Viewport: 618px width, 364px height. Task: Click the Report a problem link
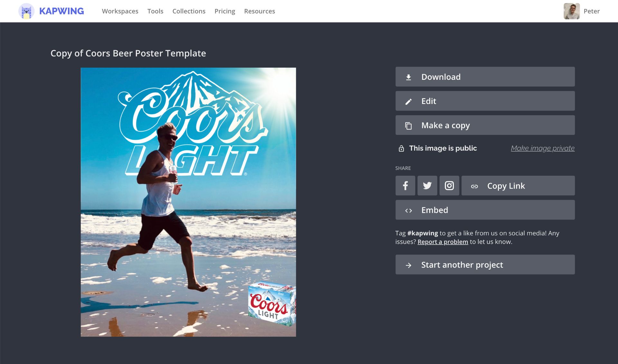(443, 242)
